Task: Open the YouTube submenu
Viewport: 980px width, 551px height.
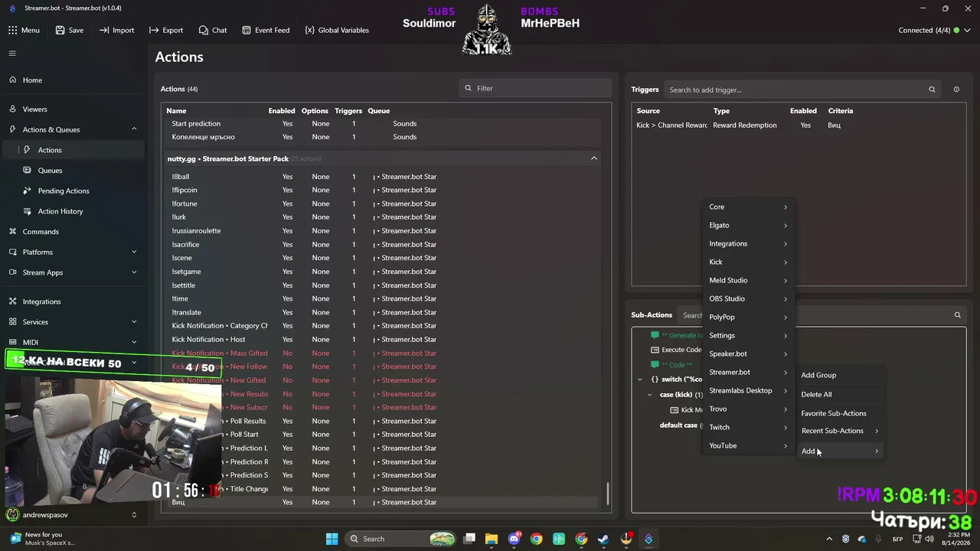Action: [748, 445]
